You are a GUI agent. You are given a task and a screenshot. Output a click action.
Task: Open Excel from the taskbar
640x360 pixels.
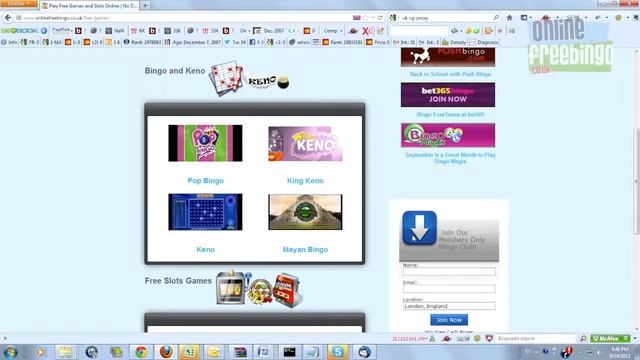point(190,352)
